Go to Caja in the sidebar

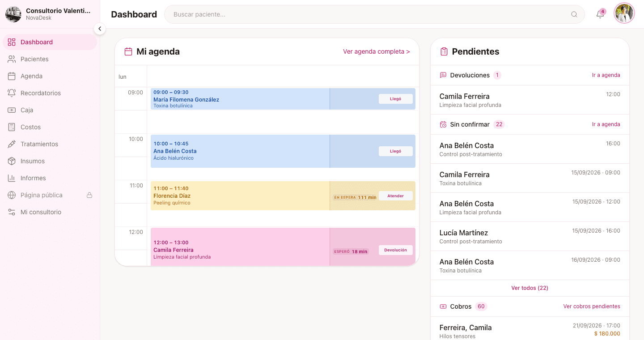click(x=50, y=110)
